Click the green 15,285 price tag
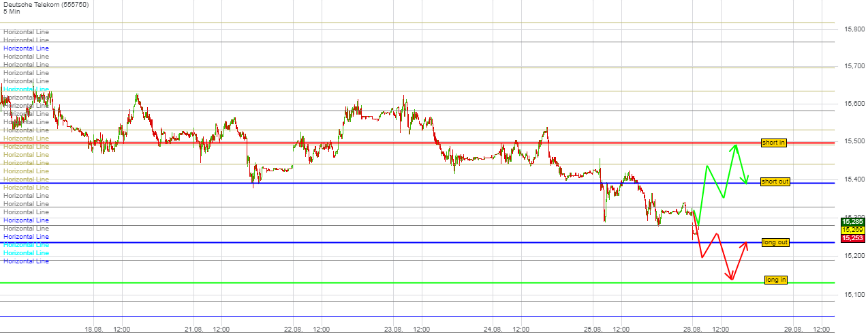The image size is (868, 335). (x=852, y=222)
